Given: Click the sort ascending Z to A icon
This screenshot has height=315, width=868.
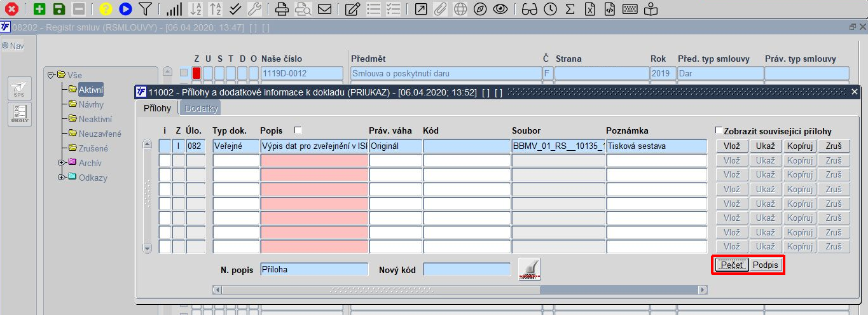Looking at the screenshot, I should (x=216, y=9).
